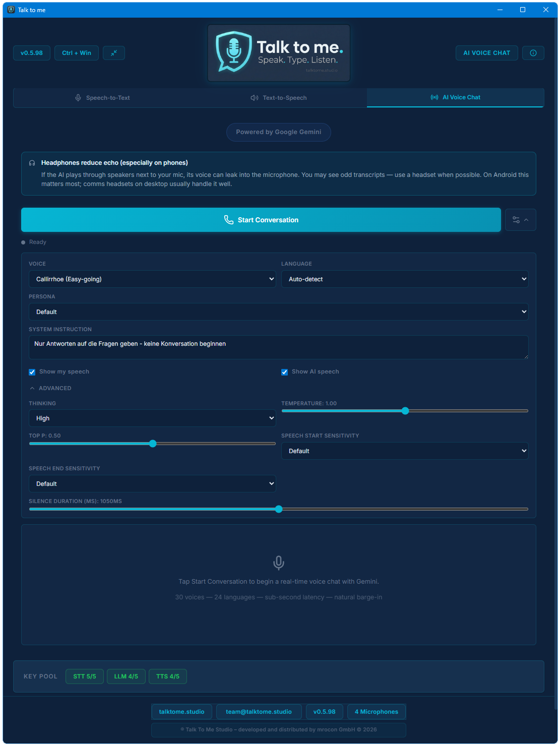Click the large microphone icon in chat area
Viewport: 560px width, 746px height.
tap(279, 563)
